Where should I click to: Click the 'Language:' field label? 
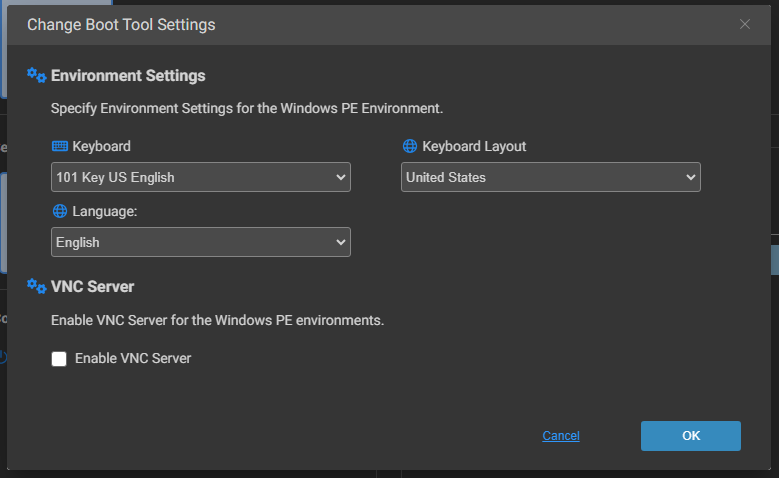106,211
